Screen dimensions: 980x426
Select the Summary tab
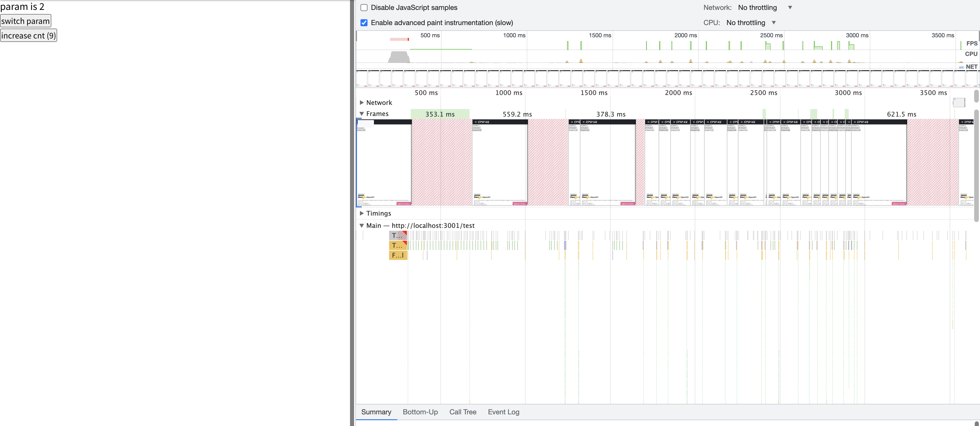tap(376, 412)
